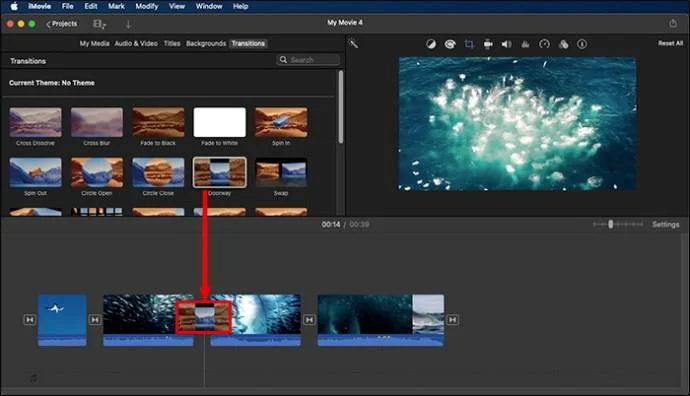690x396 pixels.
Task: Open the color correction palette tool
Action: [450, 44]
